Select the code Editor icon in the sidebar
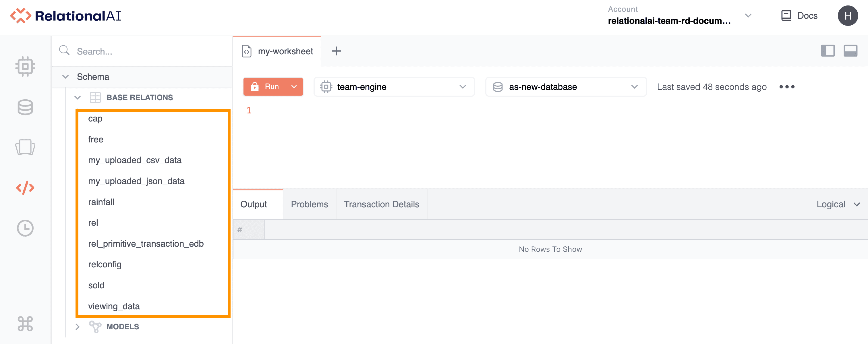This screenshot has width=868, height=344. (x=25, y=188)
